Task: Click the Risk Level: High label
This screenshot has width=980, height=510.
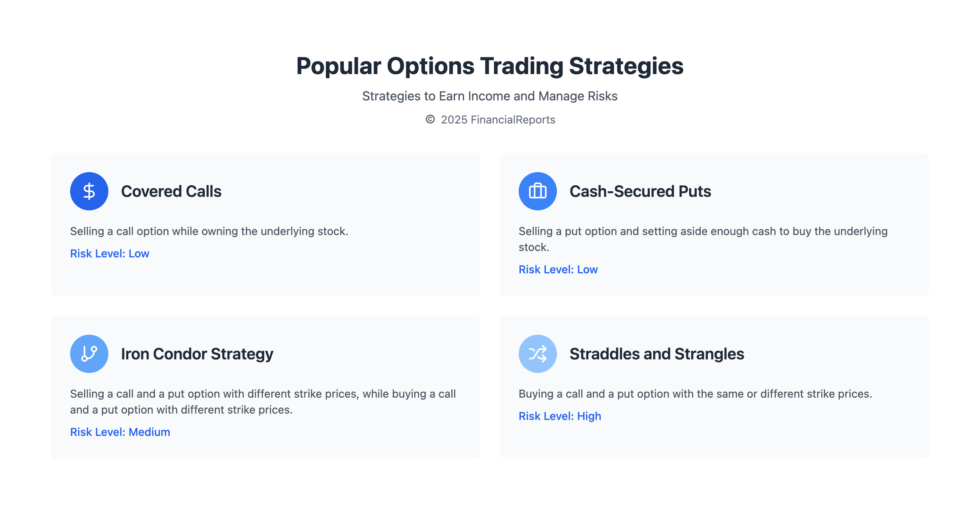Action: pyautogui.click(x=560, y=416)
